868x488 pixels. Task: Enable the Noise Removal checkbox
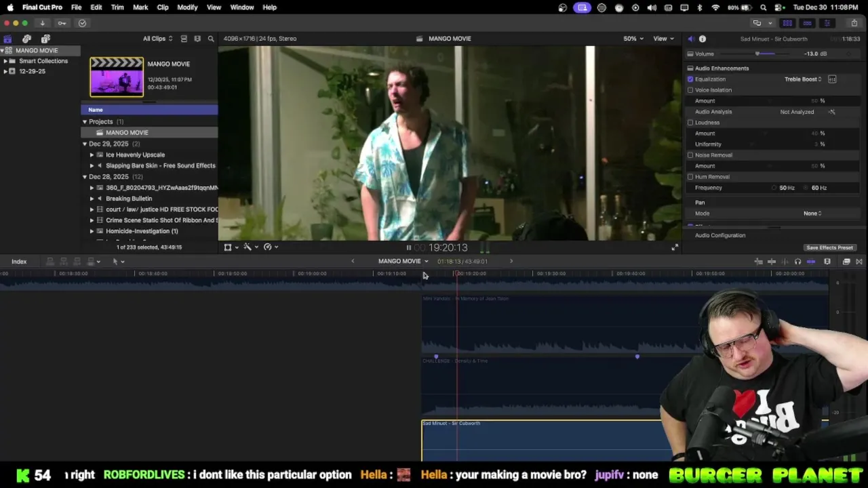point(690,155)
